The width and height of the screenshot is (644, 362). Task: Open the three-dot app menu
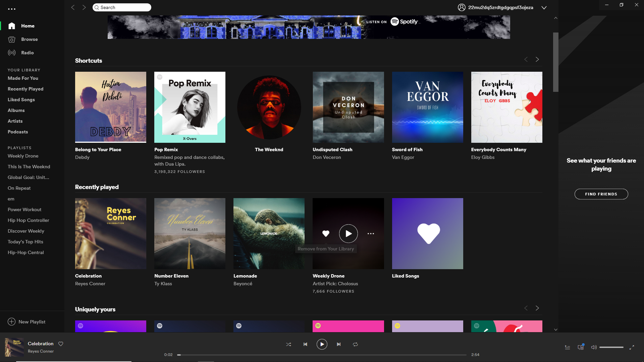(x=12, y=9)
